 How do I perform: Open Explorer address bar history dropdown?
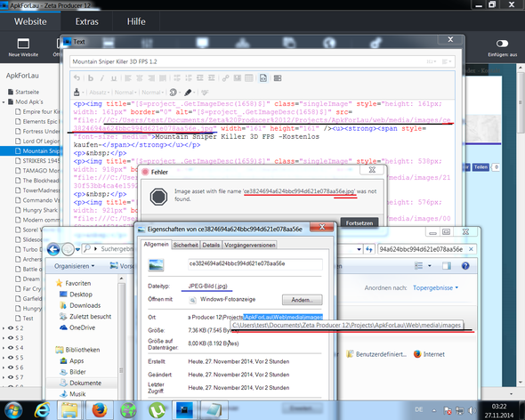(x=359, y=249)
